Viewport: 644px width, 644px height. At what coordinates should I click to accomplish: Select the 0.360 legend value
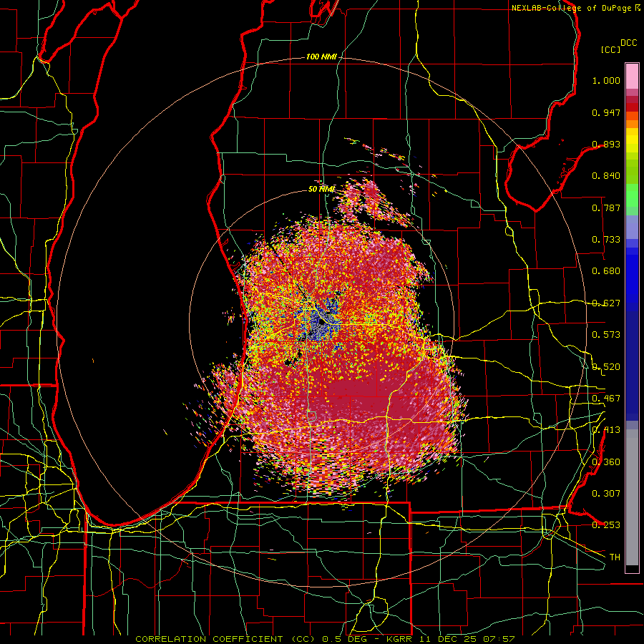point(606,462)
